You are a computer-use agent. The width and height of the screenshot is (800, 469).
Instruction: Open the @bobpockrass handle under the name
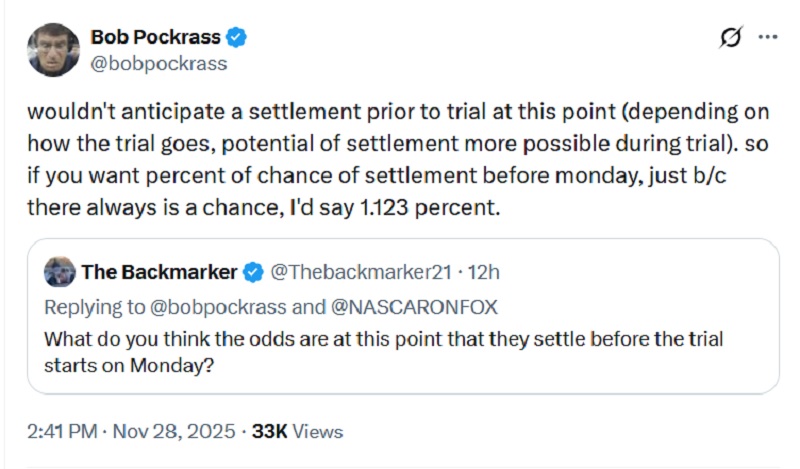(158, 63)
